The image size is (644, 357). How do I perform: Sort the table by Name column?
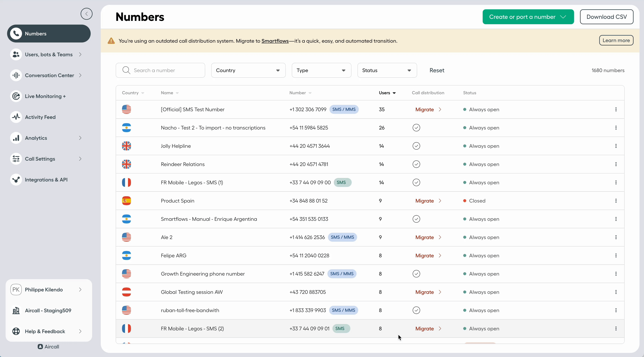click(170, 93)
